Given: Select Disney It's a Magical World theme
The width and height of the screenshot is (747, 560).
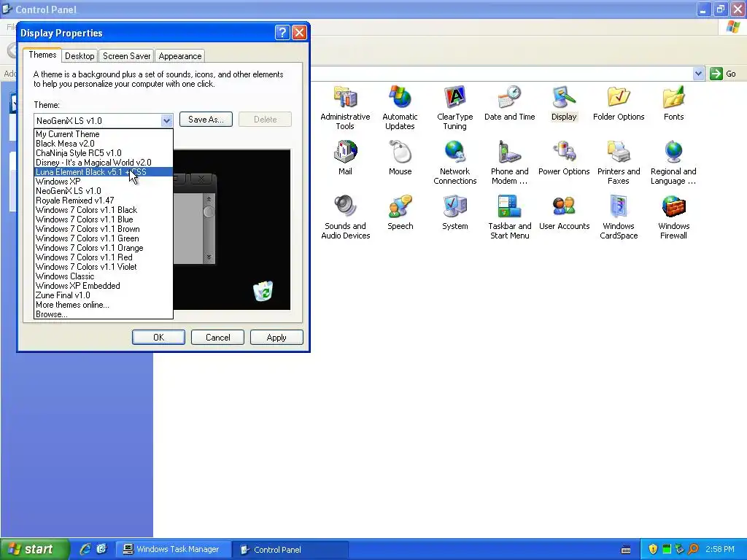Looking at the screenshot, I should point(104,163).
